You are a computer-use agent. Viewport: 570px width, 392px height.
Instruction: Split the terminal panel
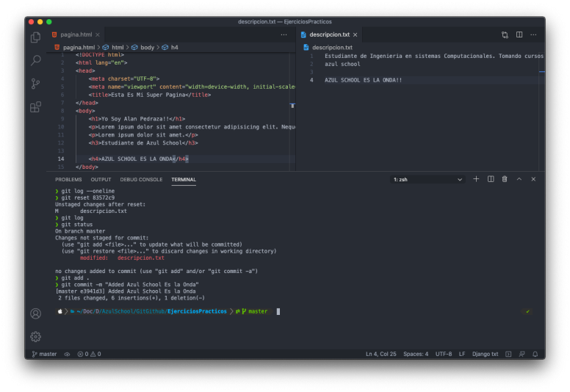click(x=490, y=179)
